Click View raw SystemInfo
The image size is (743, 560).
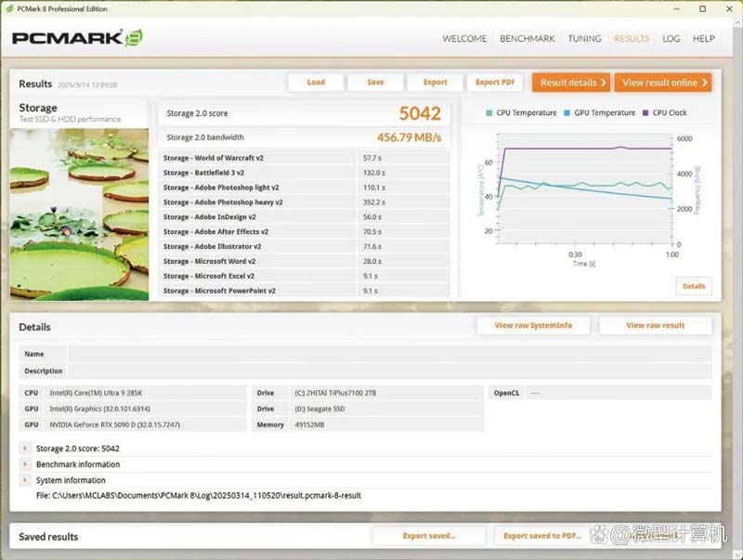point(534,325)
